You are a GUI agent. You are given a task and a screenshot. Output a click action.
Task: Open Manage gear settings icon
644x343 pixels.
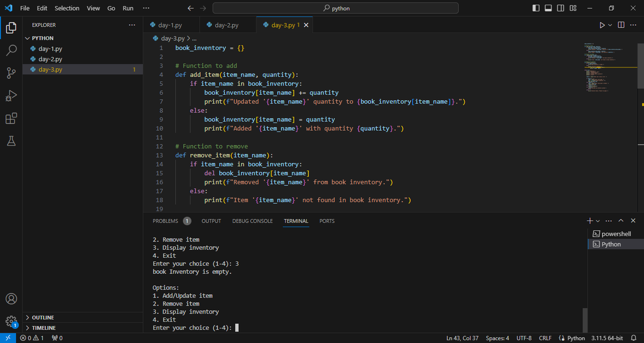tap(11, 322)
